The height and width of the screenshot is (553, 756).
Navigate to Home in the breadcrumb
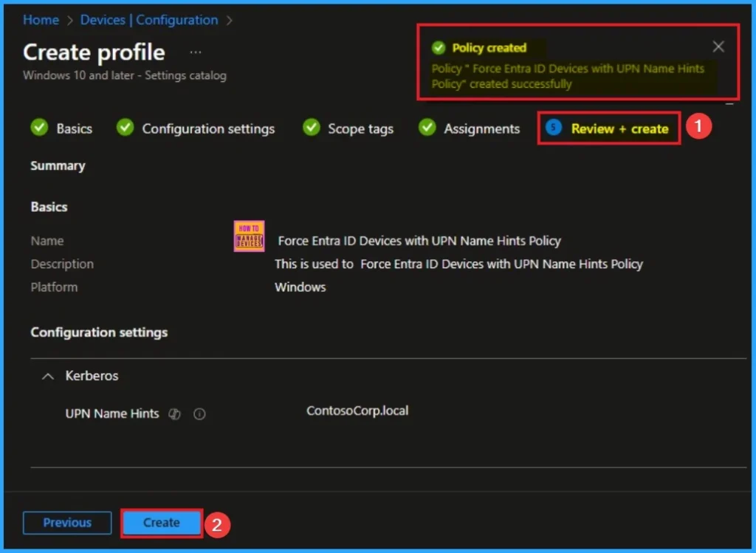pyautogui.click(x=41, y=20)
